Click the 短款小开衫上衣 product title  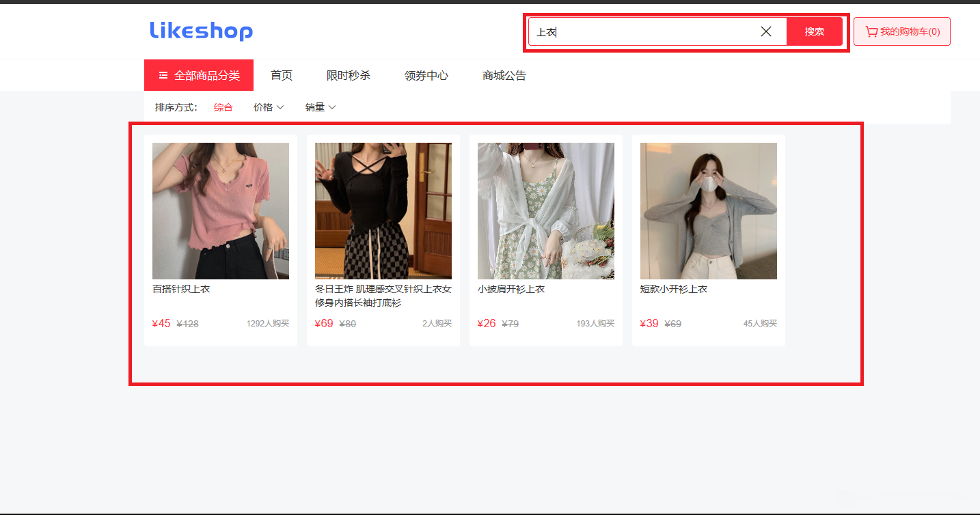tap(674, 289)
